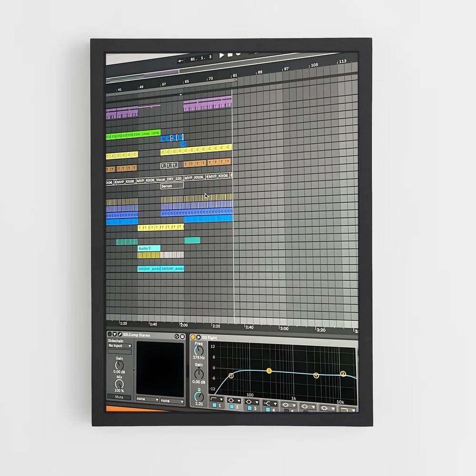This screenshot has height=476, width=476.
Task: Open band 3 bell filter type dropdown
Action: click(252, 402)
